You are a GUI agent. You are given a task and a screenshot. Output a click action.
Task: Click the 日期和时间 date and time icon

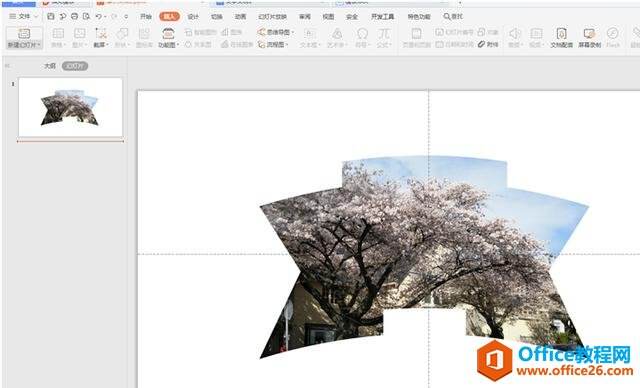tap(454, 44)
